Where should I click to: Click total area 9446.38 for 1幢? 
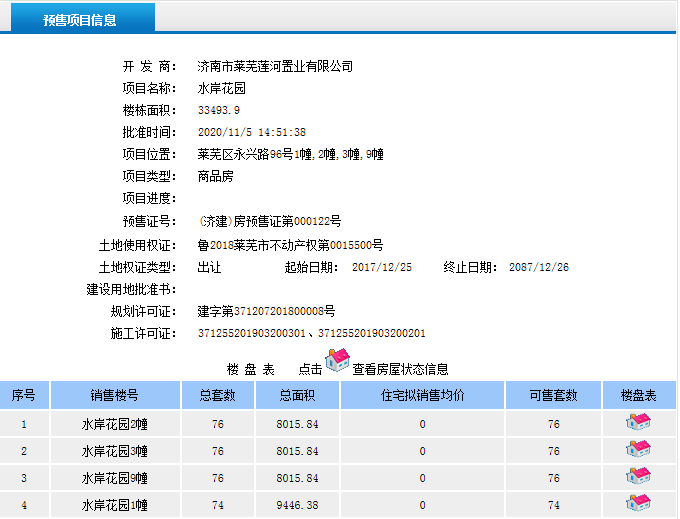tap(298, 505)
